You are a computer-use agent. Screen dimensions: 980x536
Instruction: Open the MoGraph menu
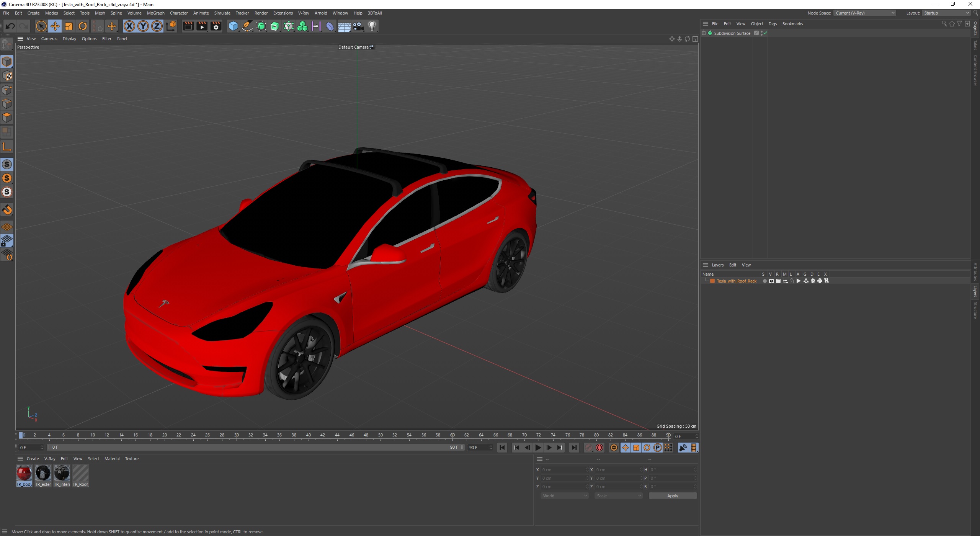pyautogui.click(x=156, y=13)
